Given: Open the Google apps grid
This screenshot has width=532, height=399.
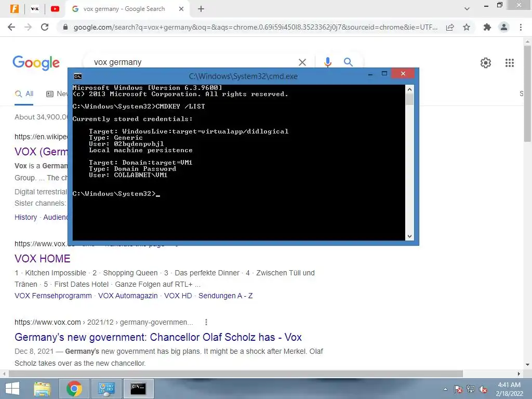Looking at the screenshot, I should click(x=509, y=63).
